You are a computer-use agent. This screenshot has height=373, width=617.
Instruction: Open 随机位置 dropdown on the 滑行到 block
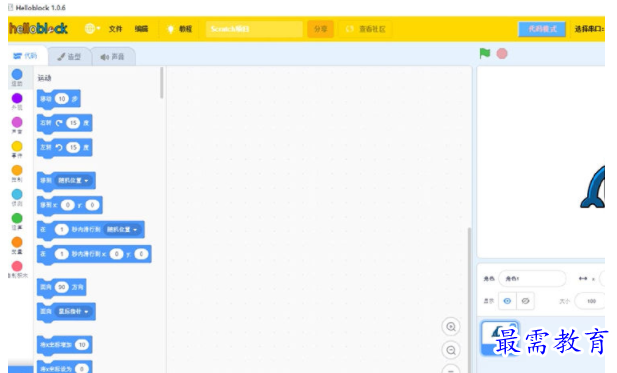[x=122, y=229]
